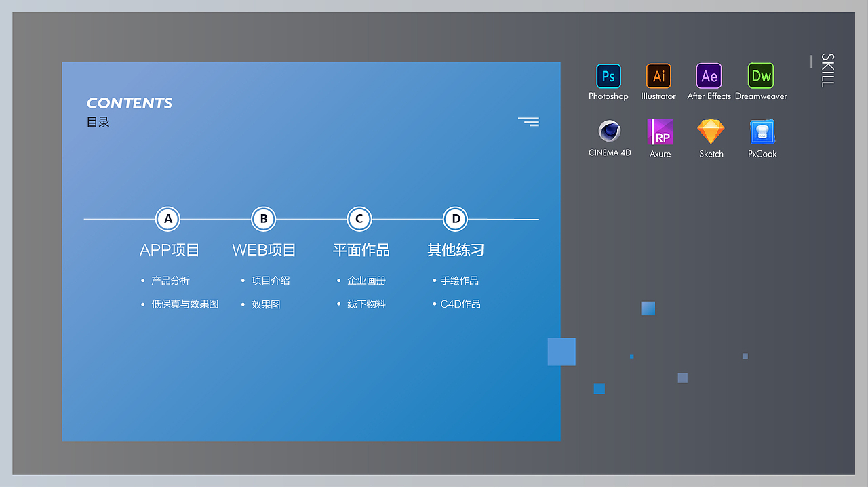Click the Dreamweaver icon
868x488 pixels.
(x=760, y=77)
